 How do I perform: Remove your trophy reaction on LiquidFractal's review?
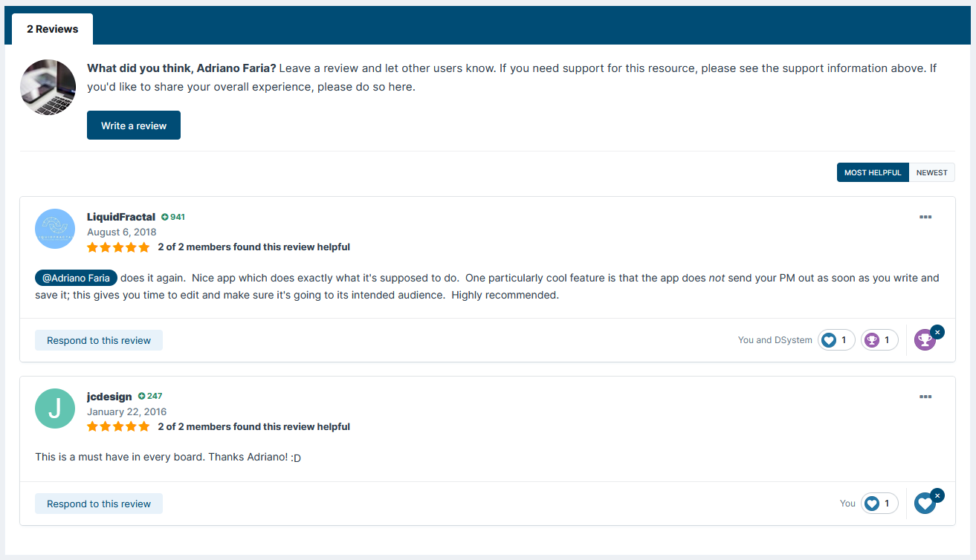click(x=937, y=332)
